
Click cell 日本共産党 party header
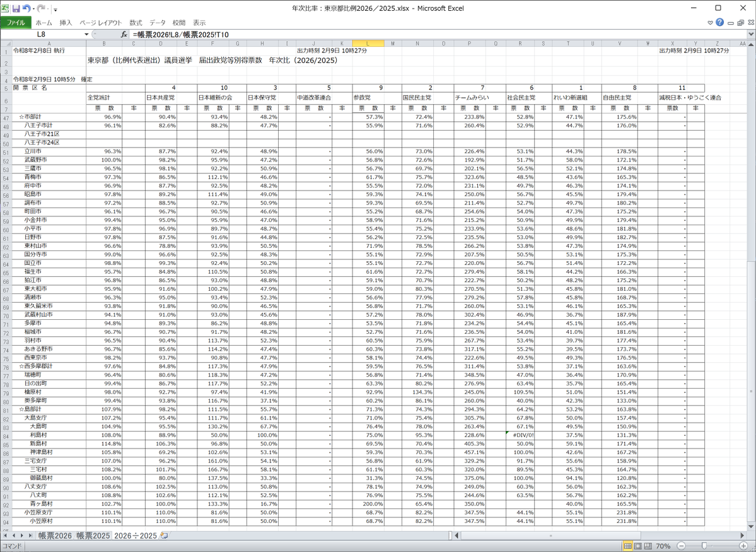pos(160,98)
